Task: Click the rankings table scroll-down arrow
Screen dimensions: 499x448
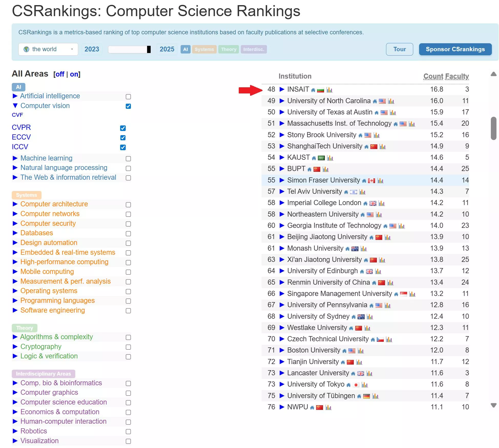Action: pos(493,405)
